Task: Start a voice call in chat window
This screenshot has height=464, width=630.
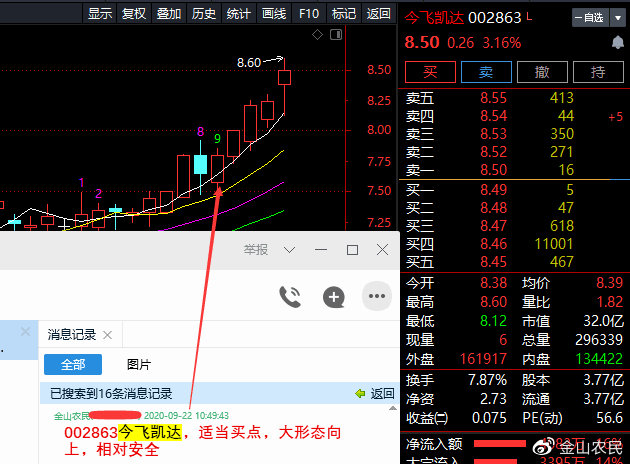Action: pos(290,297)
